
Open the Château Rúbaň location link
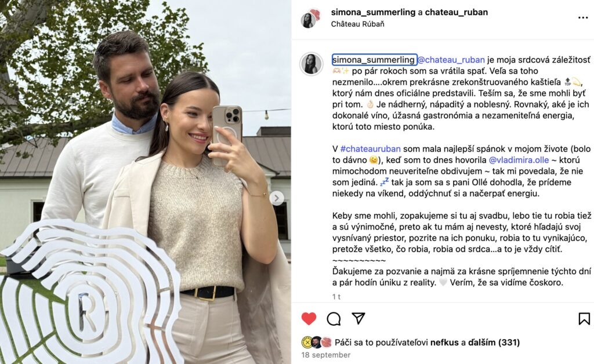[x=357, y=24]
